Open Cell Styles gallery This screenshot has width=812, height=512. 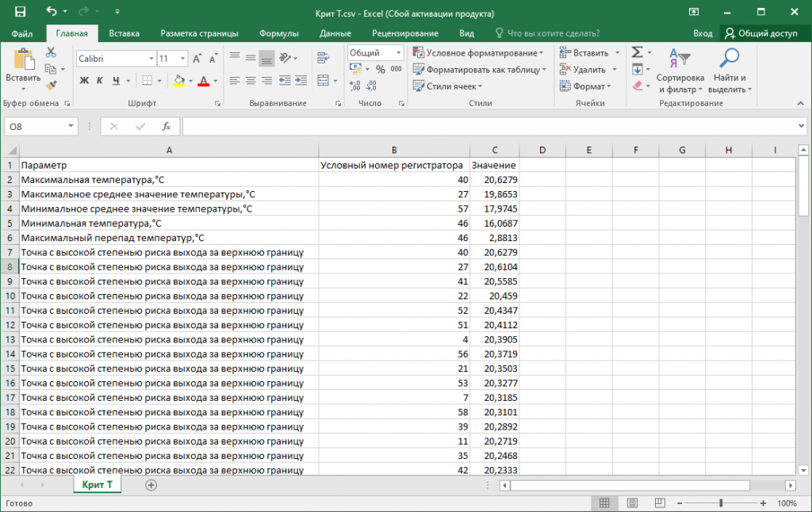pos(447,86)
